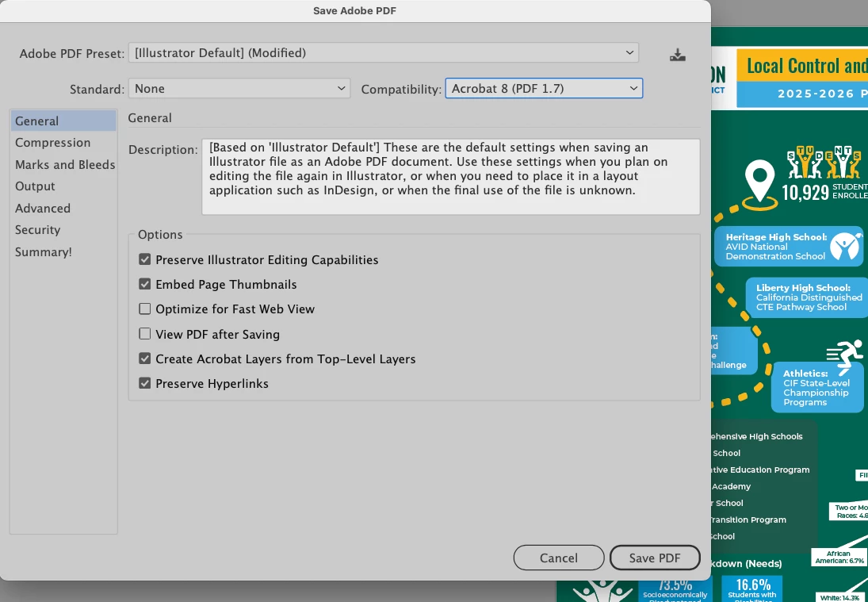Click the 2025-2026 blue banner in the artwork
Viewport: 868px width, 602px height.
click(x=802, y=94)
